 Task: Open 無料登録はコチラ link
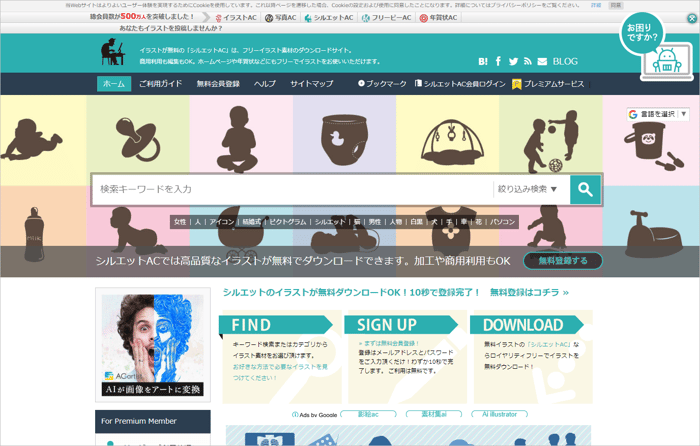(529, 292)
